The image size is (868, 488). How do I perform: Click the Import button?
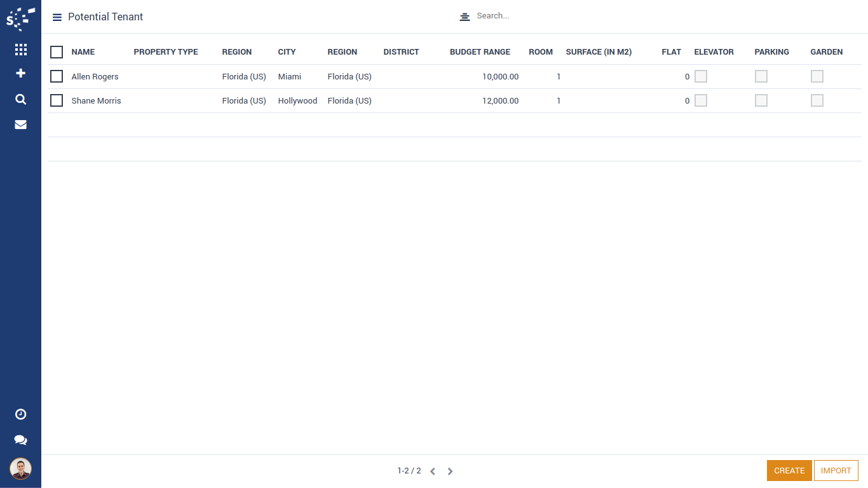coord(836,471)
